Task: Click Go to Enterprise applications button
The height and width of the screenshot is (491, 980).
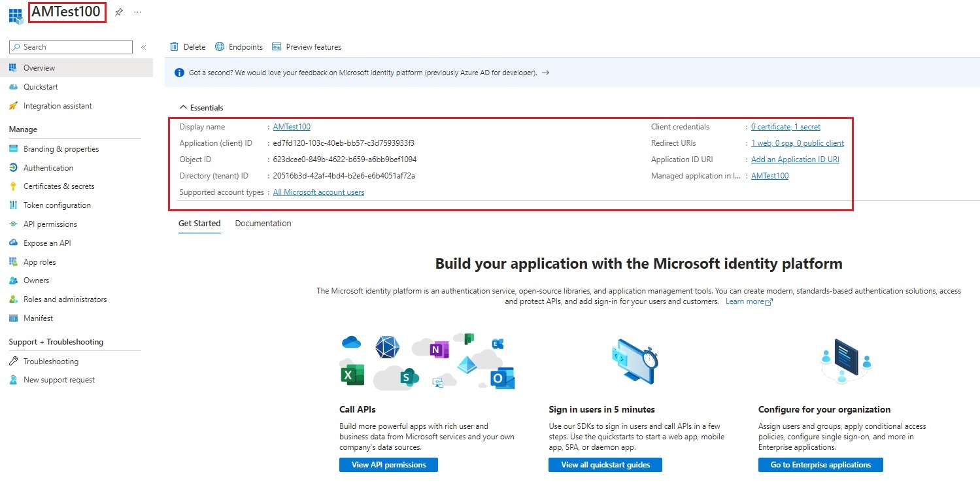Action: click(820, 465)
